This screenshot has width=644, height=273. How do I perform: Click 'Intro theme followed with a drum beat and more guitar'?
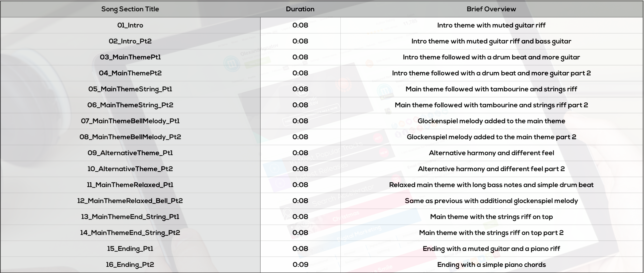pos(491,57)
